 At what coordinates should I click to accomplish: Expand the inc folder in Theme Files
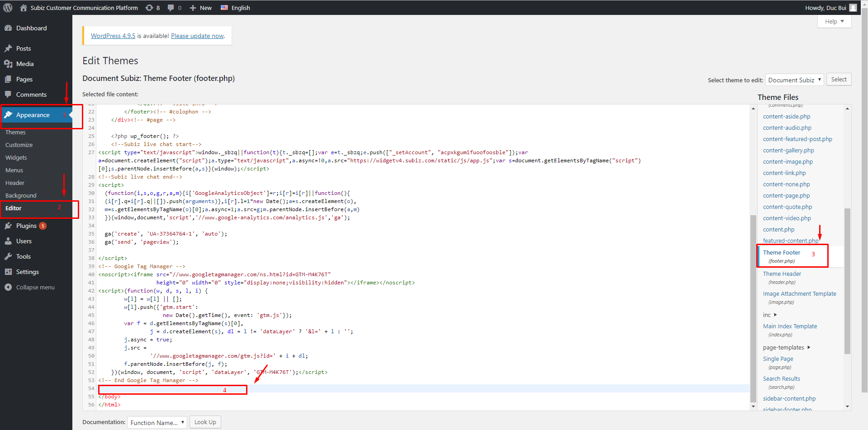coord(775,315)
